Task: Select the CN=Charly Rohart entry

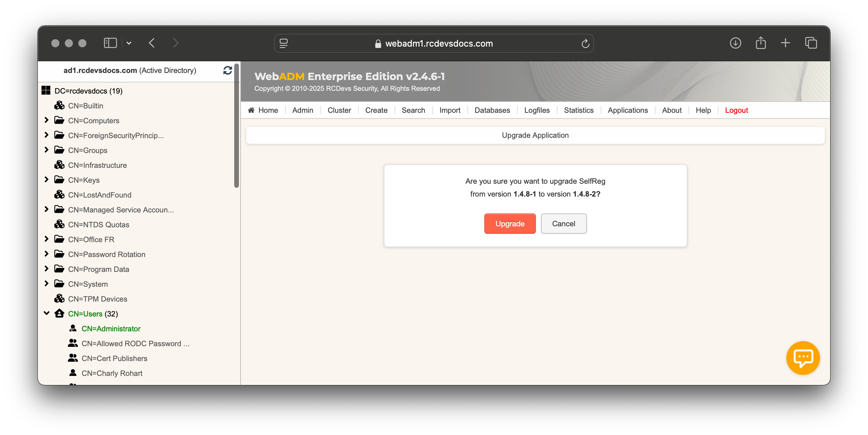Action: [x=112, y=373]
